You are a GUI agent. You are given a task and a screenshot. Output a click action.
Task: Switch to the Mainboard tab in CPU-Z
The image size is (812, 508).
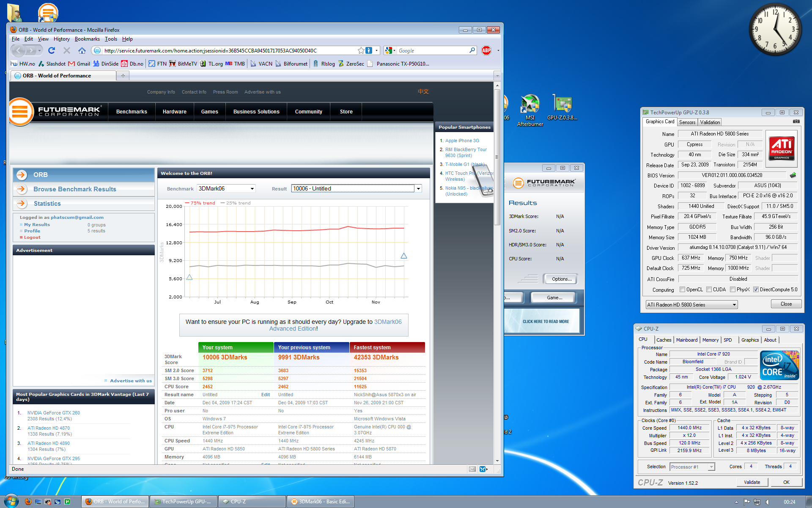(686, 340)
